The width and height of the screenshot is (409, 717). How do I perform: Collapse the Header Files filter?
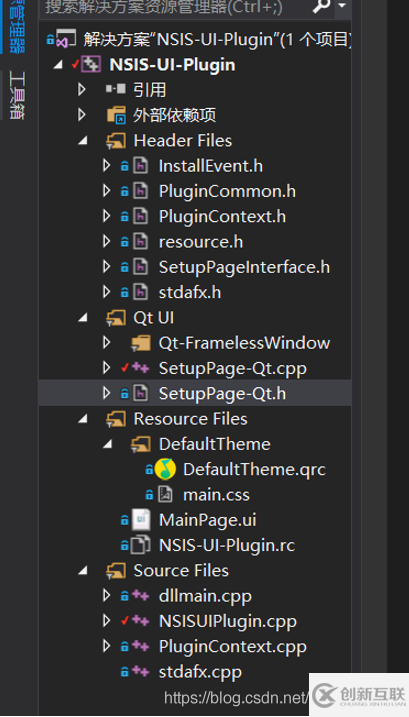83,141
